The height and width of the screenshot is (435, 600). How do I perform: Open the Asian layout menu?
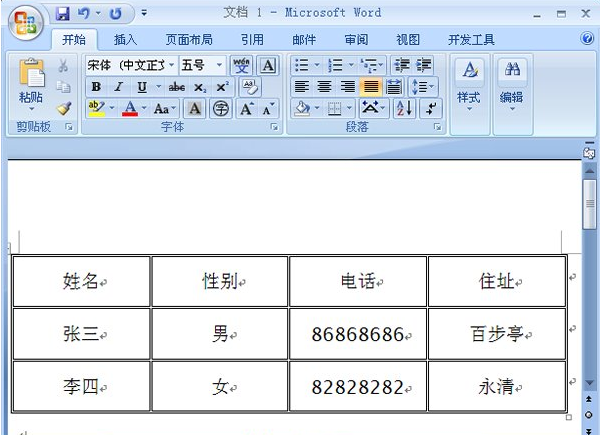pos(373,109)
